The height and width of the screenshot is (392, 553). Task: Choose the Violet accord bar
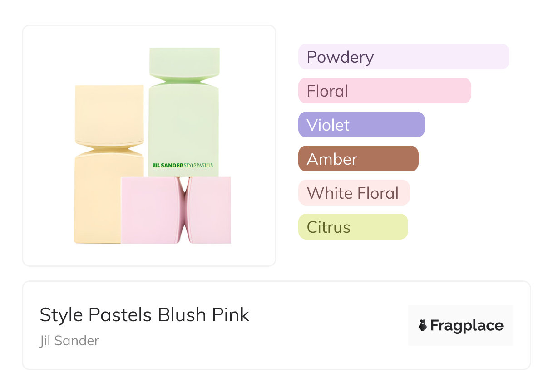tap(361, 125)
